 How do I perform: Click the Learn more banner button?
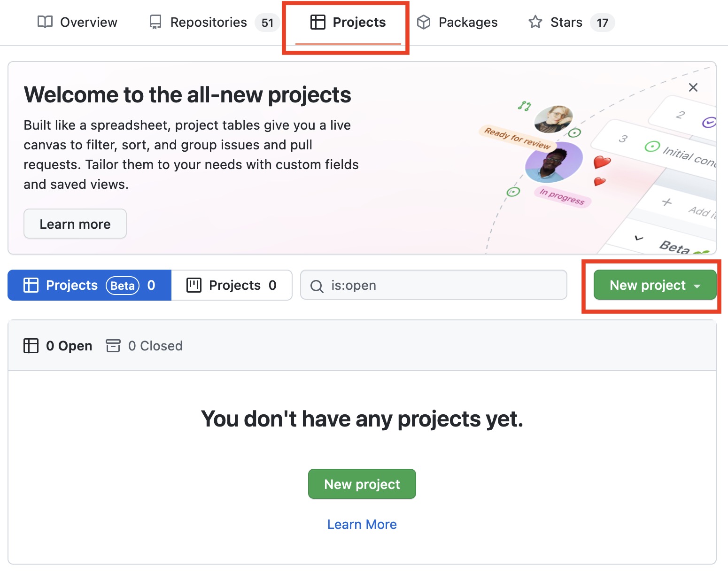(75, 224)
